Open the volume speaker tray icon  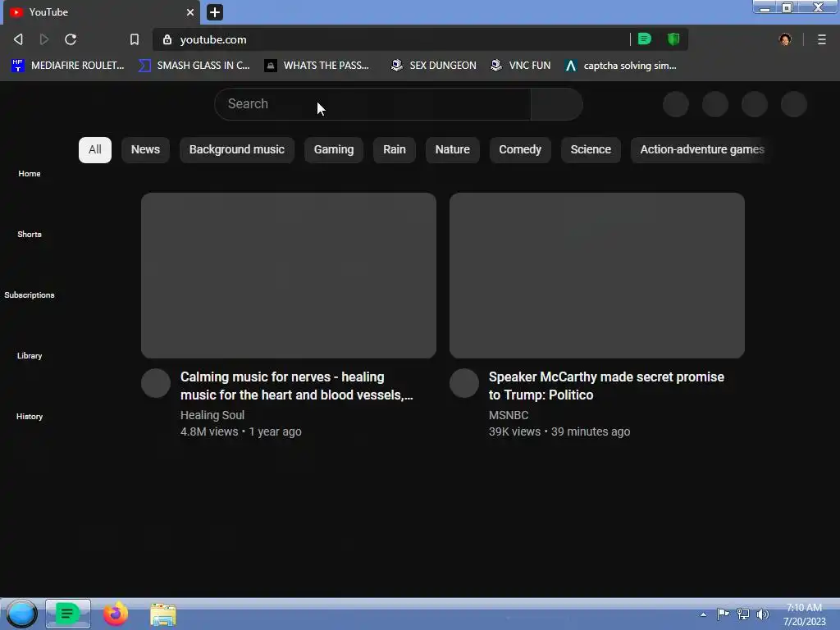(x=763, y=614)
